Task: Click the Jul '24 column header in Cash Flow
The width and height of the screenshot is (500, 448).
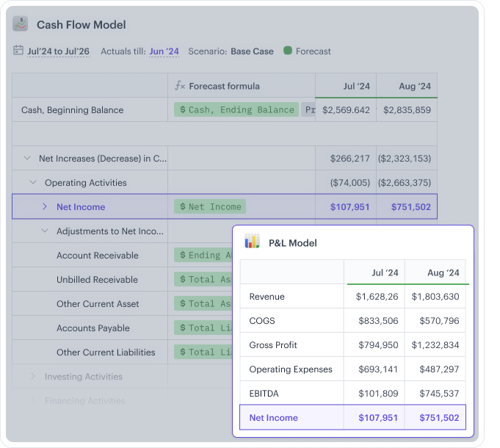Action: (x=346, y=85)
